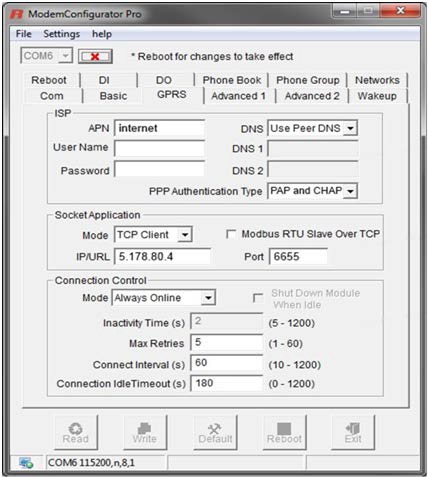The width and height of the screenshot is (428, 477).
Task: Click the Exit button
Action: (353, 432)
